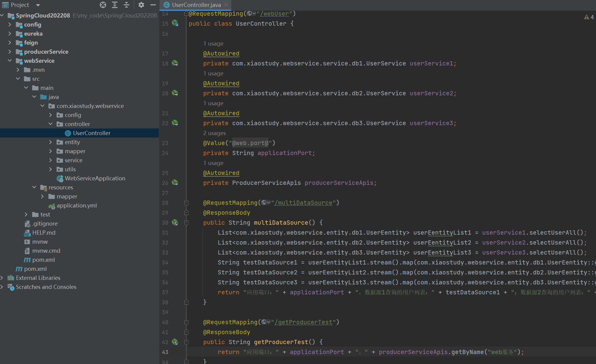Click the UserController class name in code
Screen dimensions: 596x364
[261, 24]
